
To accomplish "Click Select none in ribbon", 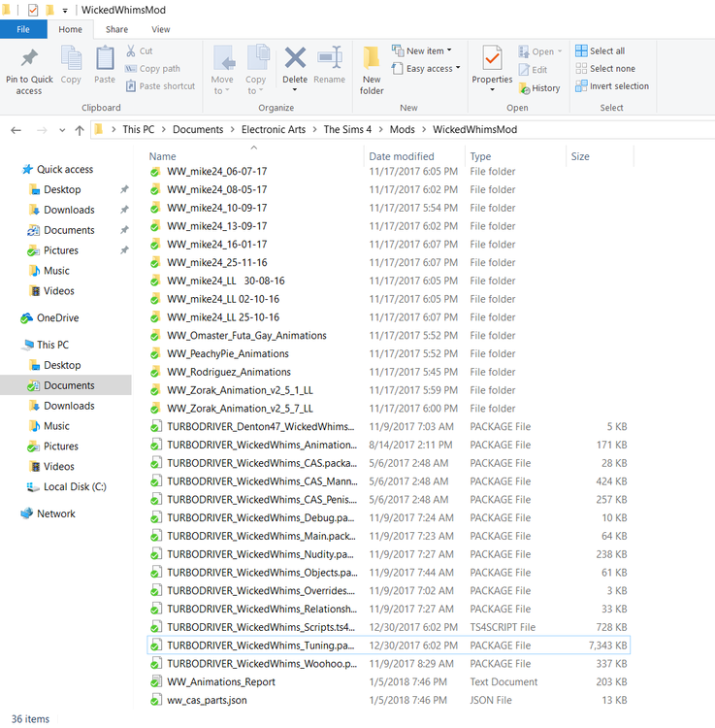I will tap(605, 69).
